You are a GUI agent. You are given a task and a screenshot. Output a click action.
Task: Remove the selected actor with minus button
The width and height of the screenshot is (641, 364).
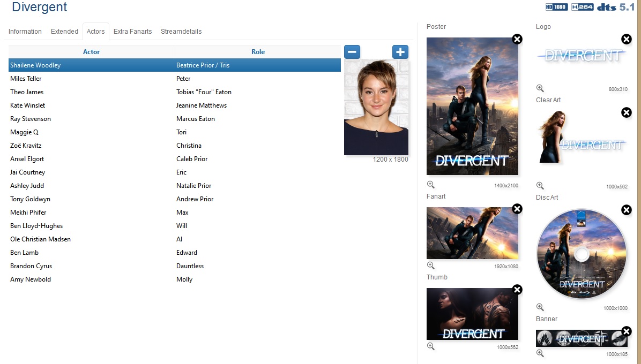[x=352, y=52]
